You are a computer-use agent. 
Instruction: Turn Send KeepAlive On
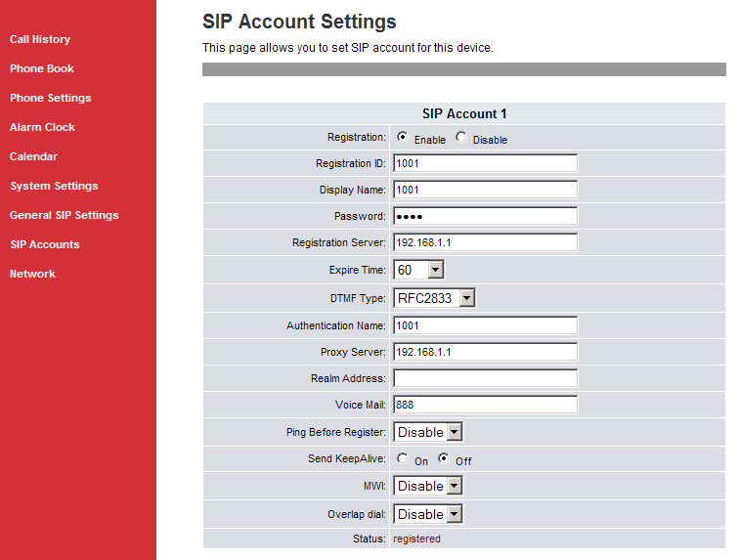point(403,458)
